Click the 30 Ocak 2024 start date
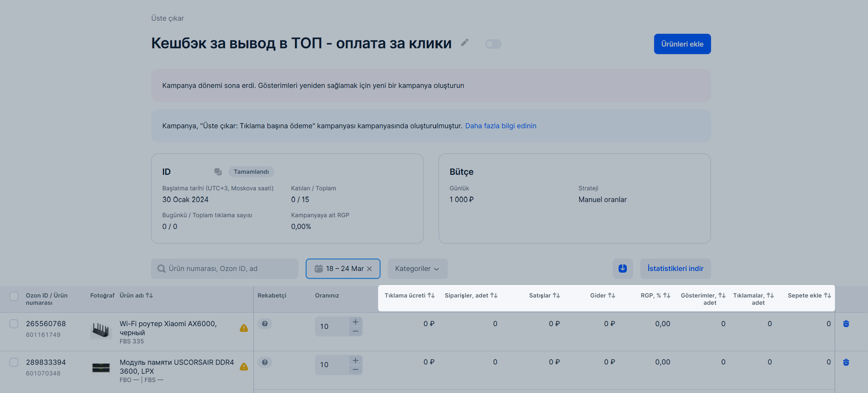This screenshot has width=868, height=393. point(185,199)
